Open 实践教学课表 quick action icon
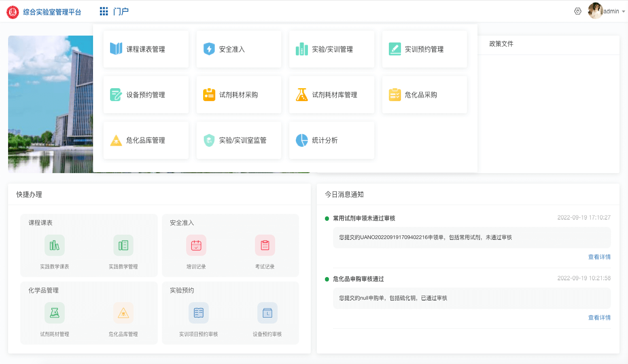628x364 pixels. coord(55,245)
